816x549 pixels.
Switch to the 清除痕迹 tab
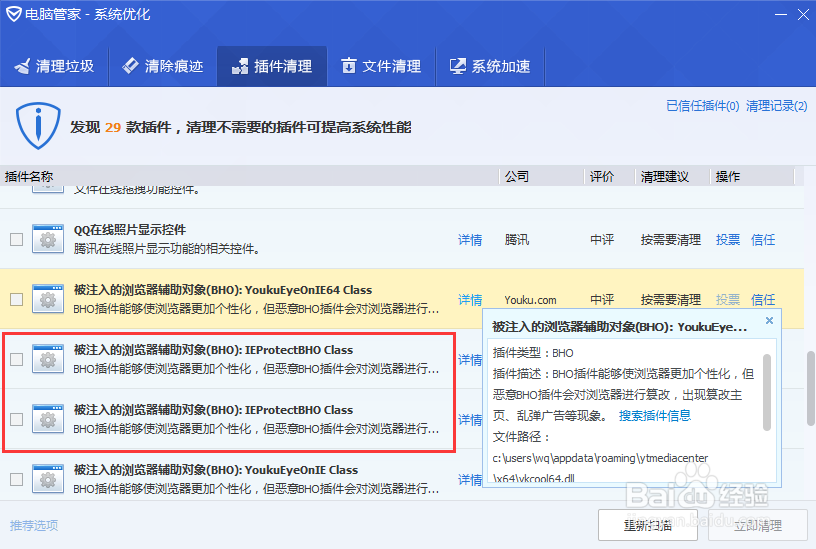pos(163,66)
